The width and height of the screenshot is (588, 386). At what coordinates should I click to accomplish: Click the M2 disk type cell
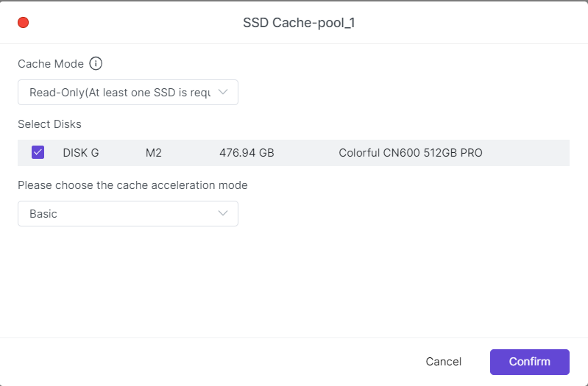pyautogui.click(x=153, y=153)
